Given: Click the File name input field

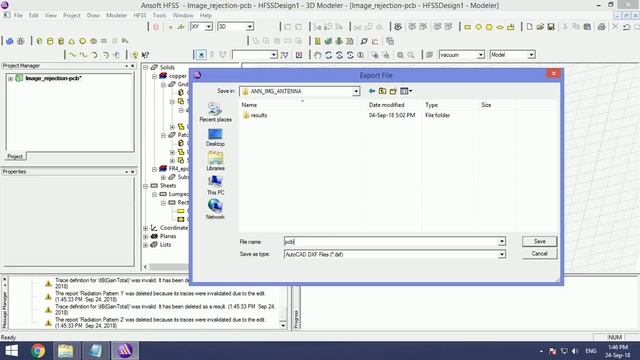Looking at the screenshot, I should click(x=391, y=242).
